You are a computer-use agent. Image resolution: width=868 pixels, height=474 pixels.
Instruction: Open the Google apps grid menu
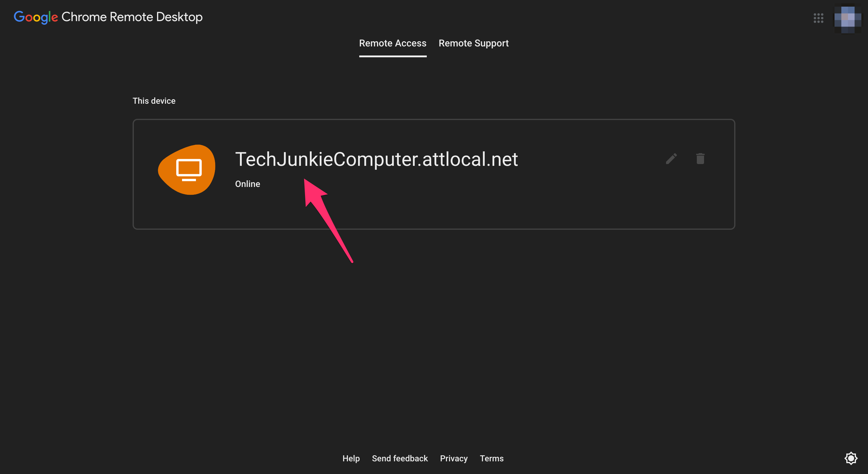click(x=819, y=18)
